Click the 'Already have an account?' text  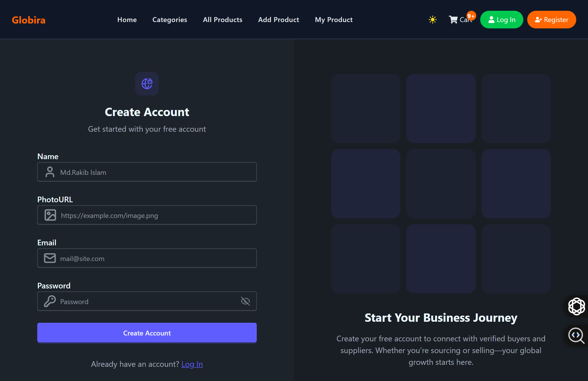pyautogui.click(x=135, y=364)
